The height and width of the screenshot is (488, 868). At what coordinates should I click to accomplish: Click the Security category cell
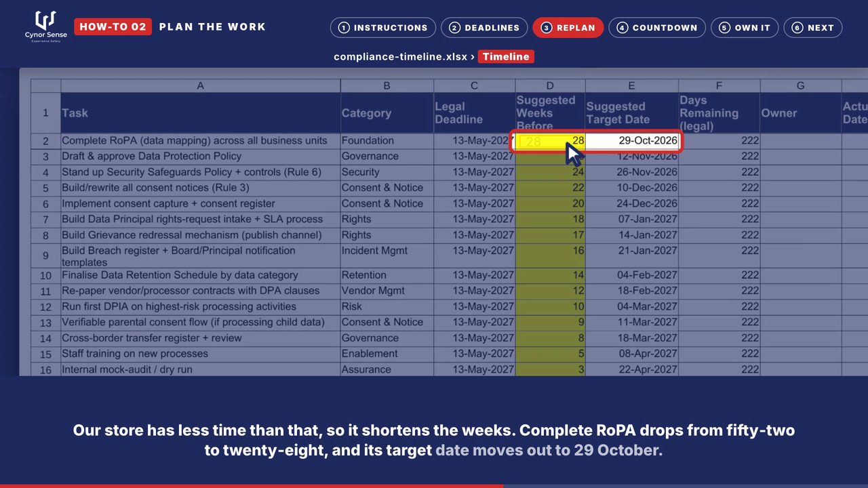click(x=387, y=172)
